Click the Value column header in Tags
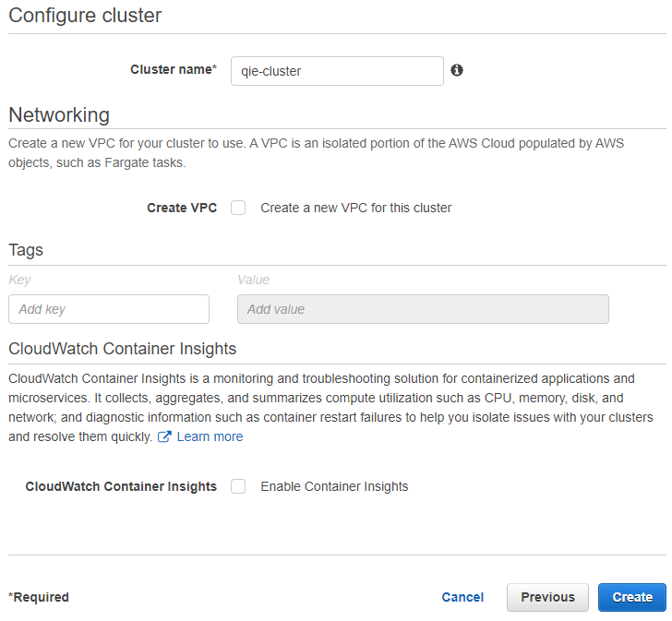The image size is (672, 621). tap(253, 280)
